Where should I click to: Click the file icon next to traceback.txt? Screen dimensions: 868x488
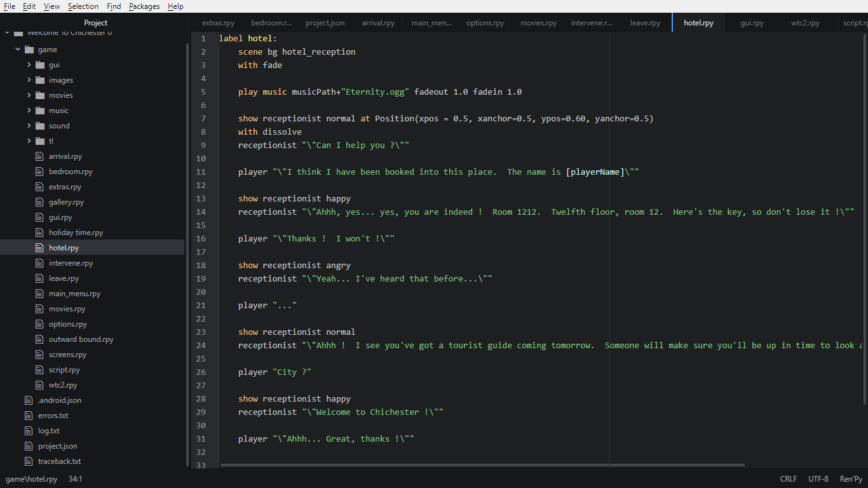28,461
